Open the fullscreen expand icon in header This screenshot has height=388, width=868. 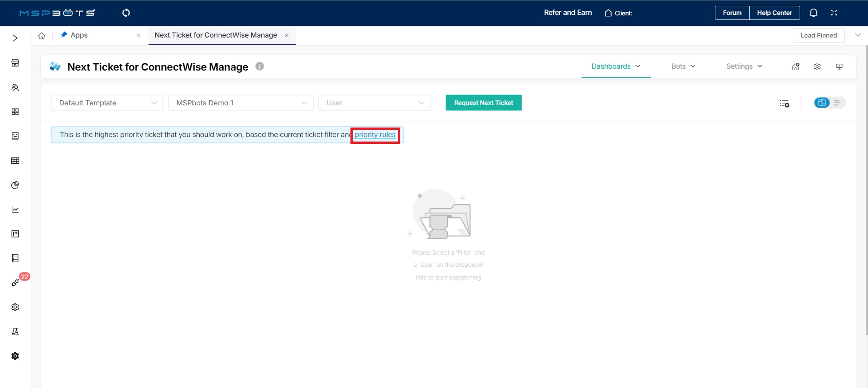pyautogui.click(x=834, y=13)
